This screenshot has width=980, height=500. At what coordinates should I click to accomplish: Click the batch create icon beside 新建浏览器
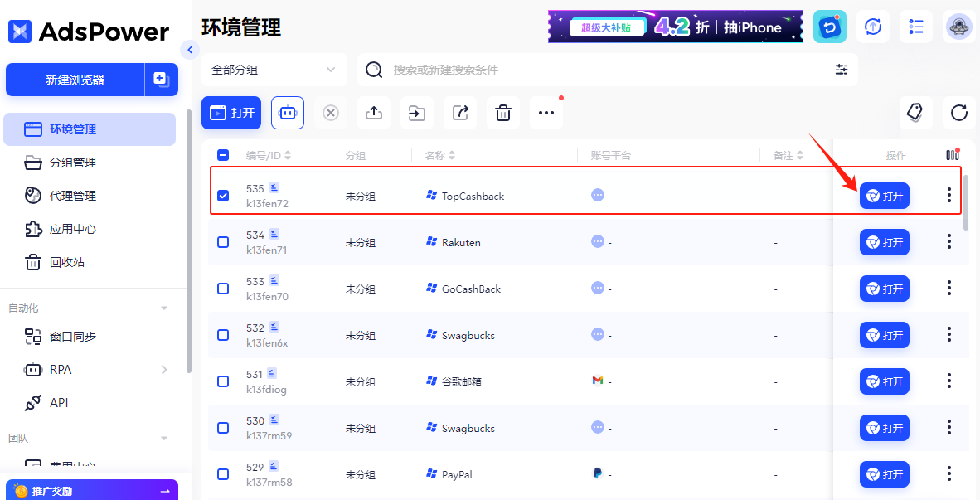coord(161,80)
